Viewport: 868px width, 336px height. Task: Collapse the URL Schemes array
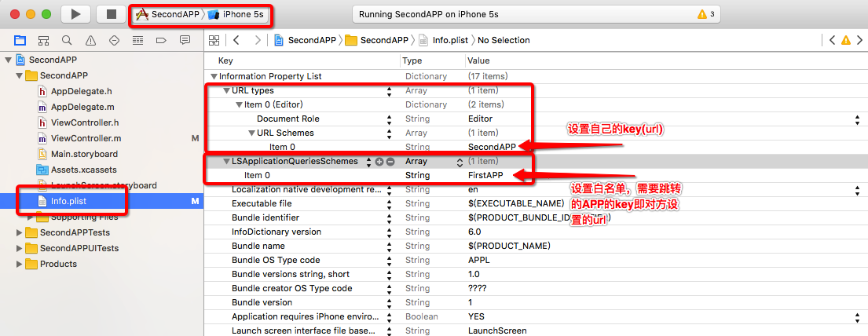[x=251, y=133]
